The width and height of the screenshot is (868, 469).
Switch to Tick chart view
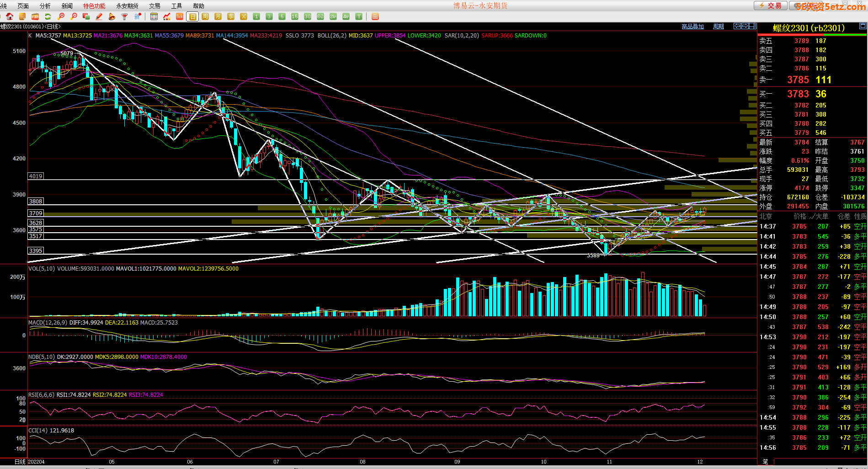click(180, 16)
